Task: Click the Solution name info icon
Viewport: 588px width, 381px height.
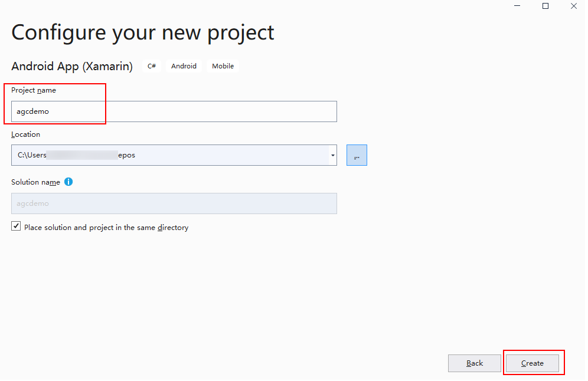Action: (x=68, y=182)
